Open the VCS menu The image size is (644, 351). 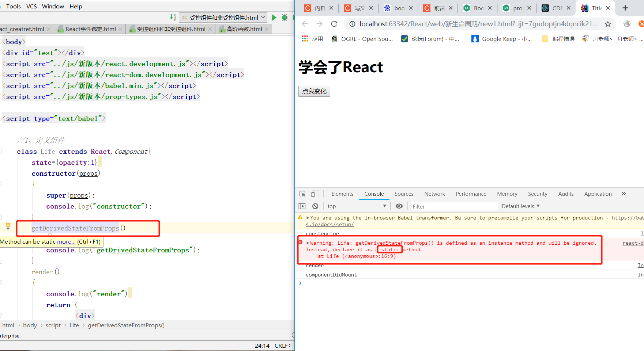point(31,7)
